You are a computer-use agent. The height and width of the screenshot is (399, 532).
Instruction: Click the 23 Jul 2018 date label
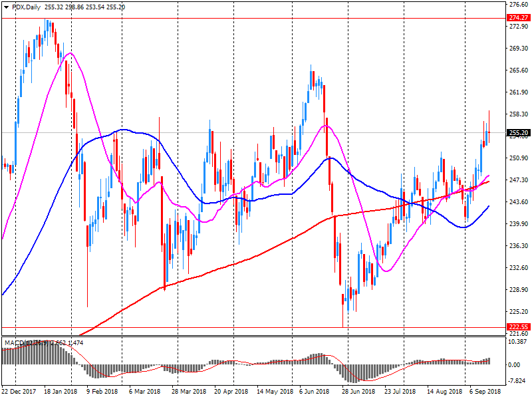click(400, 392)
